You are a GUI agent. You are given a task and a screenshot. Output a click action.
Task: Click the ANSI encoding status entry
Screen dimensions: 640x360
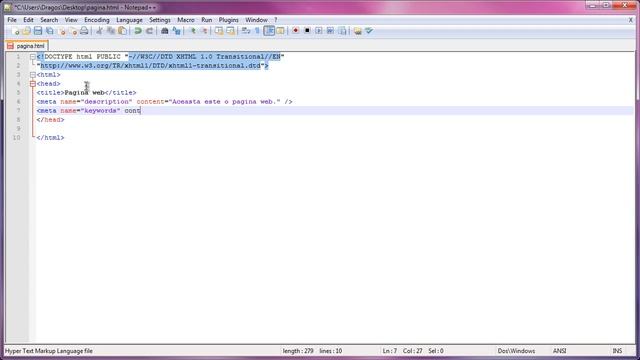click(x=559, y=351)
